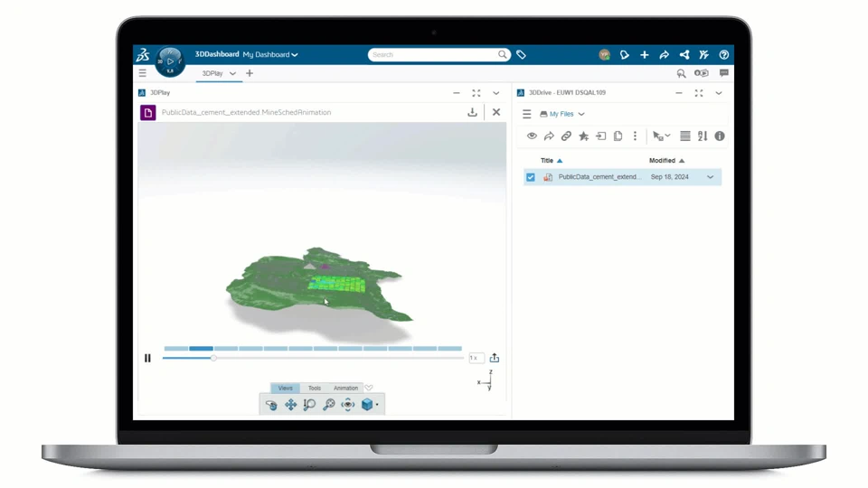Image resolution: width=868 pixels, height=488 pixels.
Task: Expand the PublicData_cement_extend row chevron
Action: (711, 177)
